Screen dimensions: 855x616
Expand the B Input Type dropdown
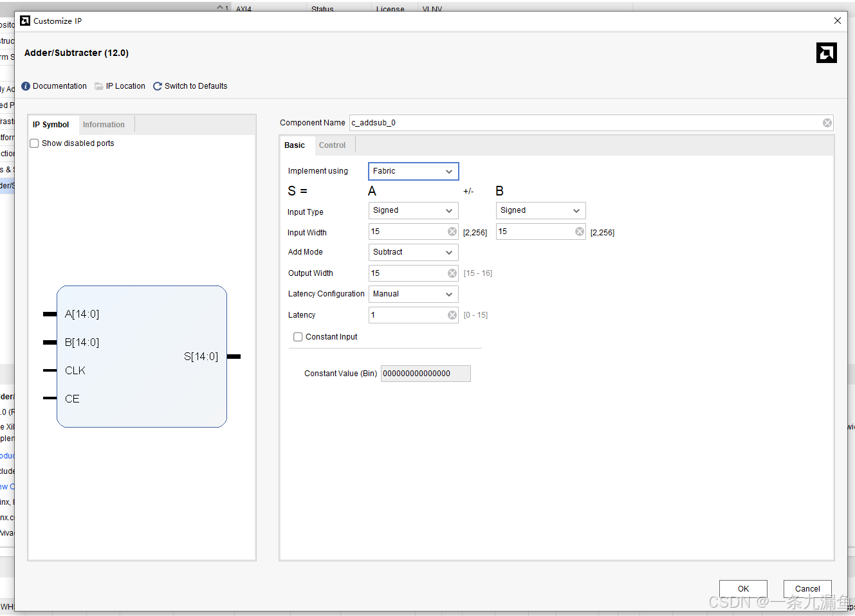540,210
